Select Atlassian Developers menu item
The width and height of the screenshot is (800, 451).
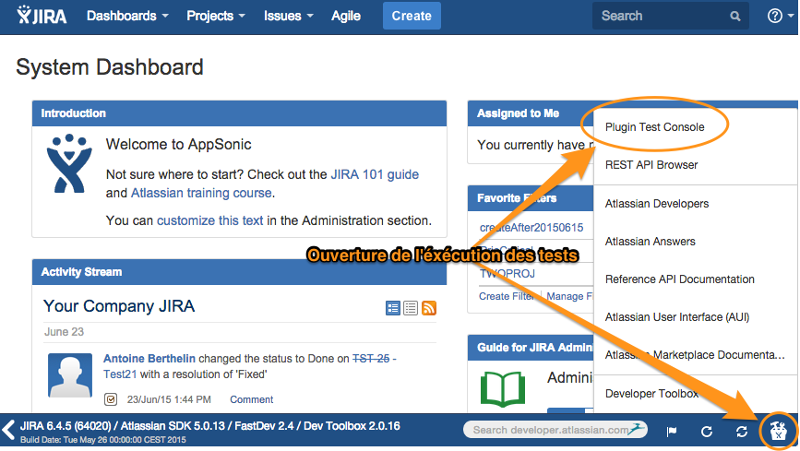click(x=657, y=204)
